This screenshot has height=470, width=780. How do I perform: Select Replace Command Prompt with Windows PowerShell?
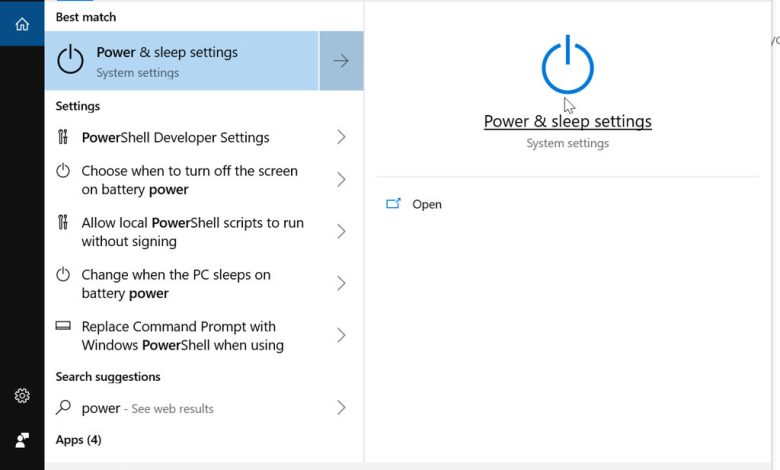pos(204,336)
